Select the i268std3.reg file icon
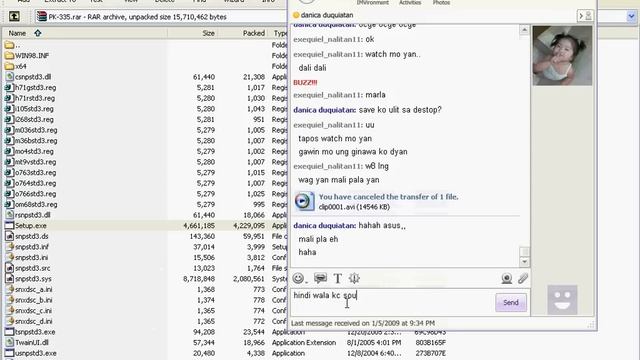 pyautogui.click(x=9, y=119)
